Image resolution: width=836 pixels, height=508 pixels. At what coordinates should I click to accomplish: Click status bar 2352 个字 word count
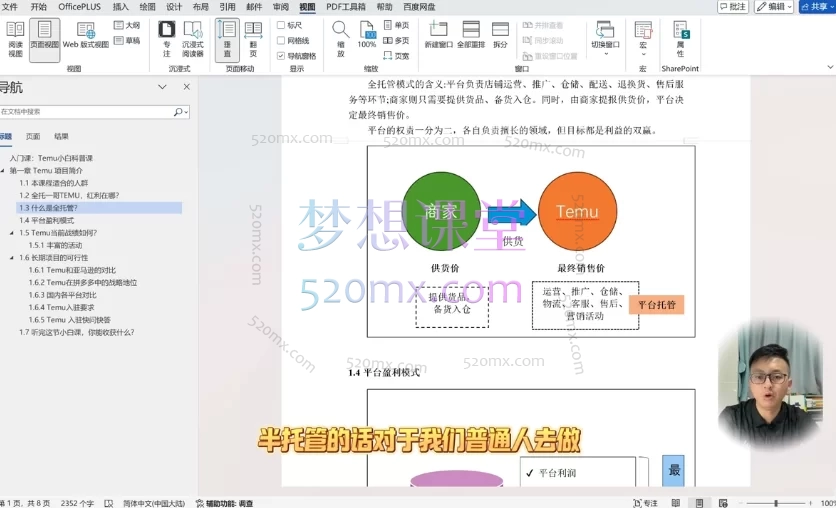pyautogui.click(x=77, y=503)
